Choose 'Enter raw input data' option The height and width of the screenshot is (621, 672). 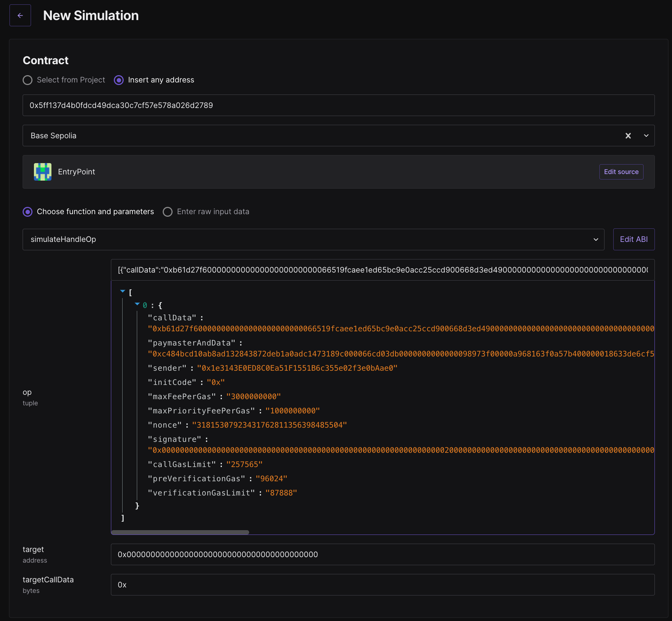tap(168, 212)
